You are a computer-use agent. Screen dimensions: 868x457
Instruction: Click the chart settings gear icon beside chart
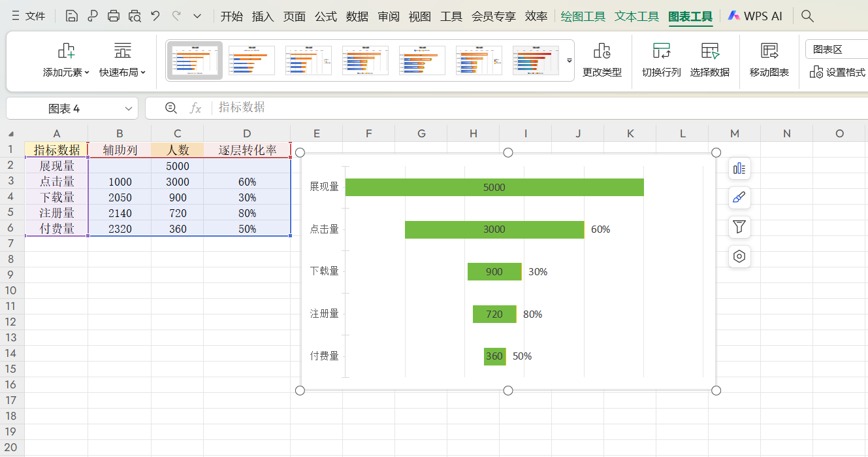(739, 256)
